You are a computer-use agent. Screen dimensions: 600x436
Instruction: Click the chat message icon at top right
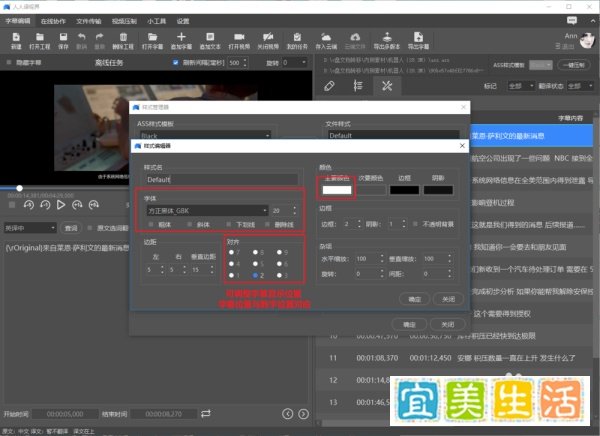[572, 21]
